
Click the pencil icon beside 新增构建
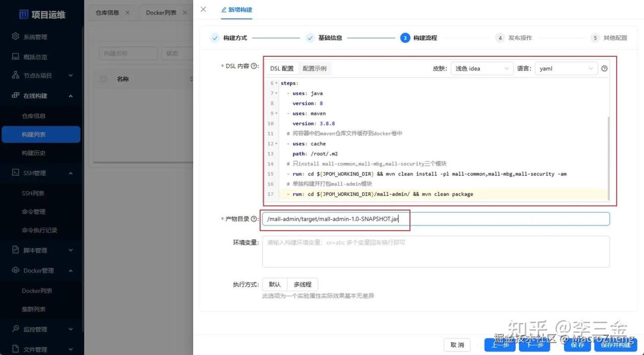[x=224, y=10]
